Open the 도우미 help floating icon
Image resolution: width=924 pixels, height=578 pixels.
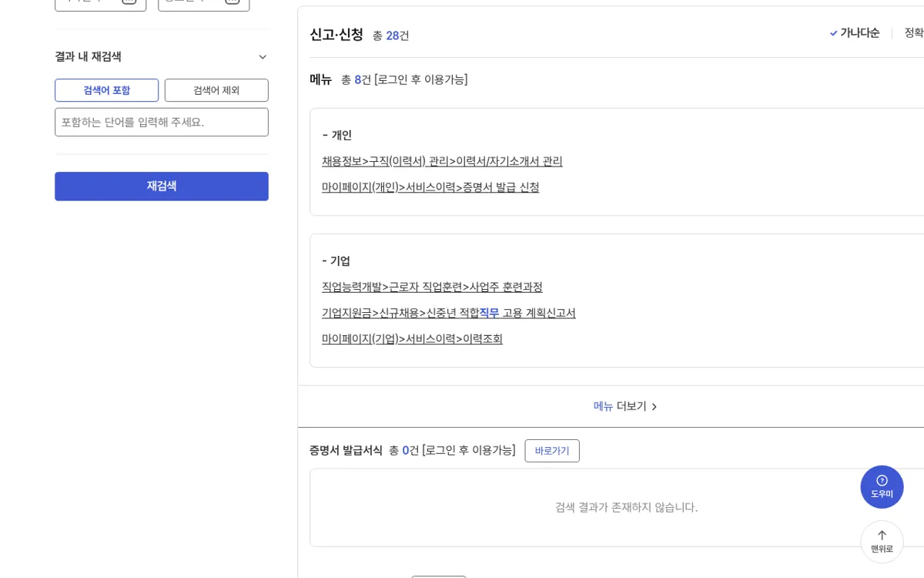click(882, 487)
